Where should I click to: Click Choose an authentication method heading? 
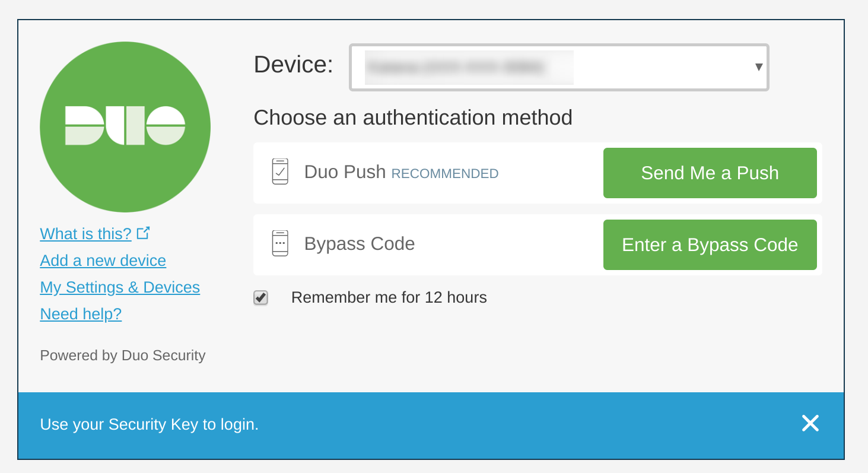(413, 118)
